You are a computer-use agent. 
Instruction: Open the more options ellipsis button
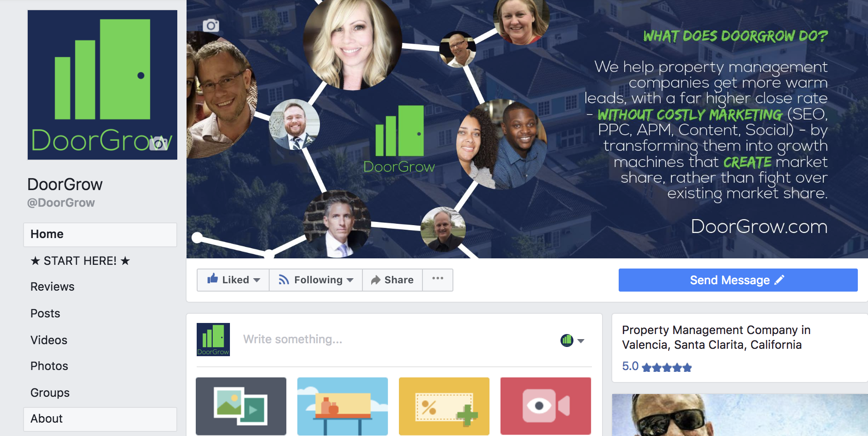[x=438, y=280]
